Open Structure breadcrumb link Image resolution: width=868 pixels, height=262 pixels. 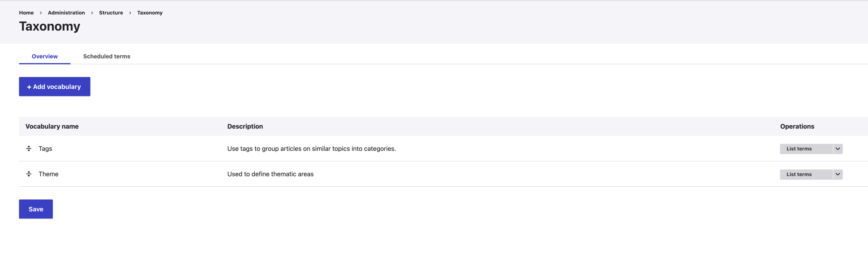111,13
